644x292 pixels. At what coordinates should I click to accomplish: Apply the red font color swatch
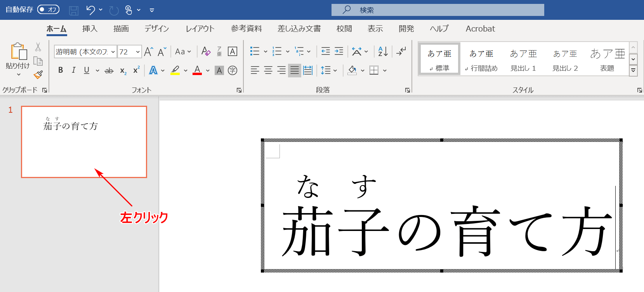(x=197, y=70)
